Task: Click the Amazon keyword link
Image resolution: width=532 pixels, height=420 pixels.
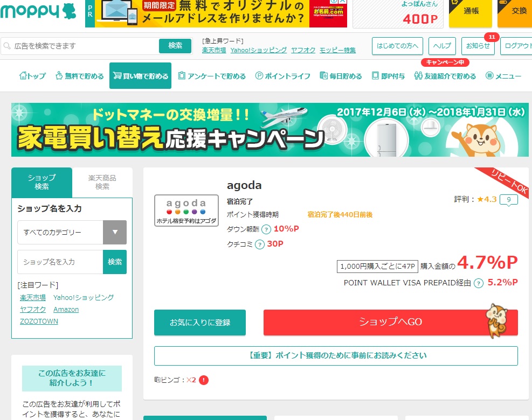Action: pyautogui.click(x=66, y=310)
